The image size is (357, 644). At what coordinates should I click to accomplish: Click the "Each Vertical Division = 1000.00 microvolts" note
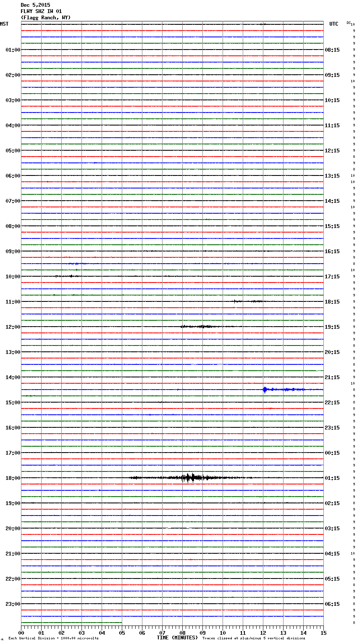53,639
